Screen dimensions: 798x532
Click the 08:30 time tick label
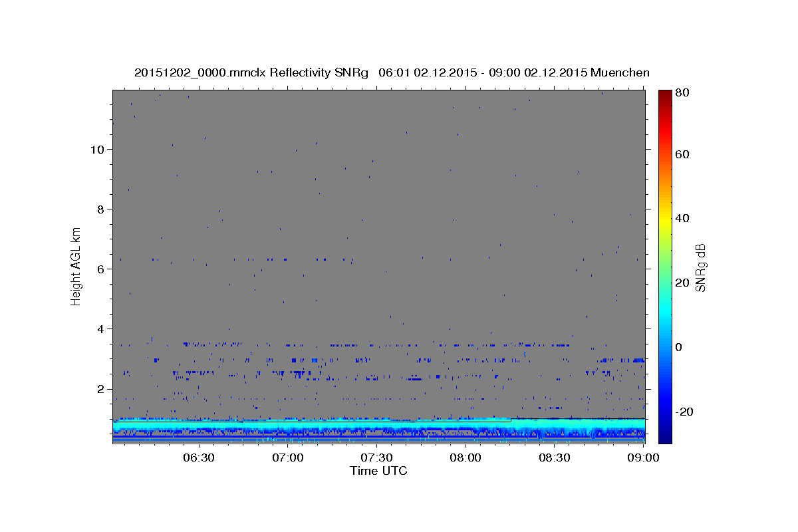click(x=554, y=458)
